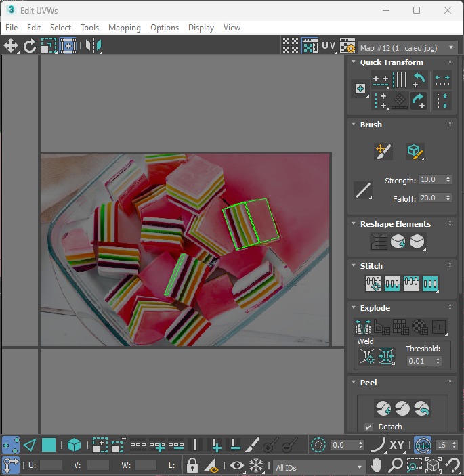Adjust the Falloff spinner arrows
Screen dimensions: 464x476
coord(448,198)
